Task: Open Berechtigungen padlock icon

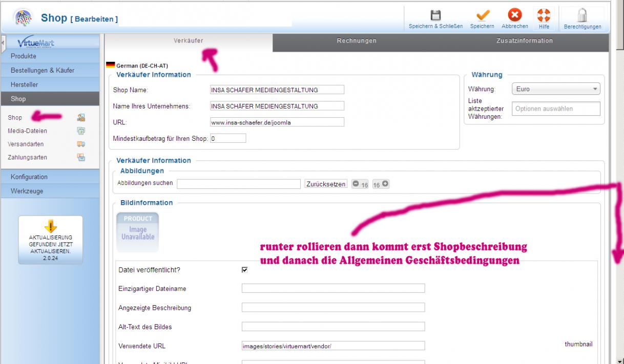Action: [583, 16]
